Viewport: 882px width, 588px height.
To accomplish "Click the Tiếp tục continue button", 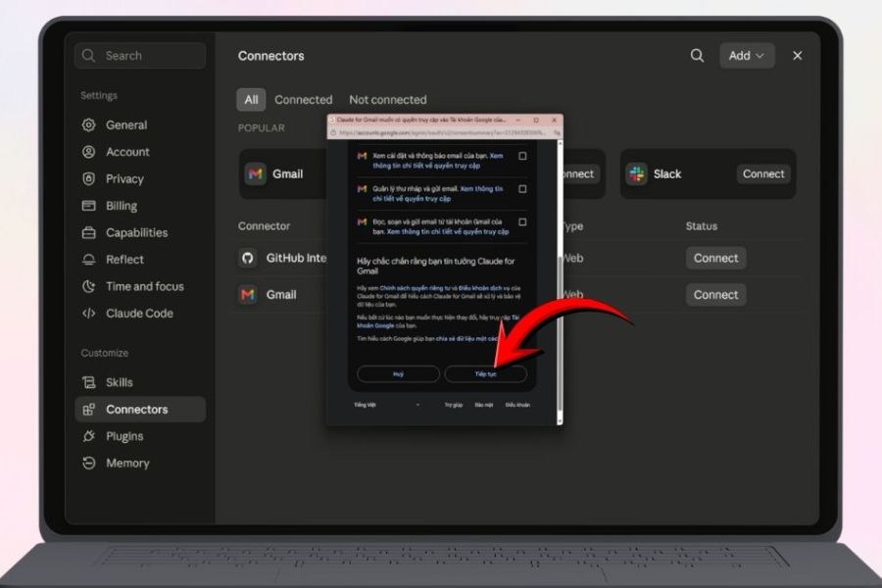I will click(485, 373).
